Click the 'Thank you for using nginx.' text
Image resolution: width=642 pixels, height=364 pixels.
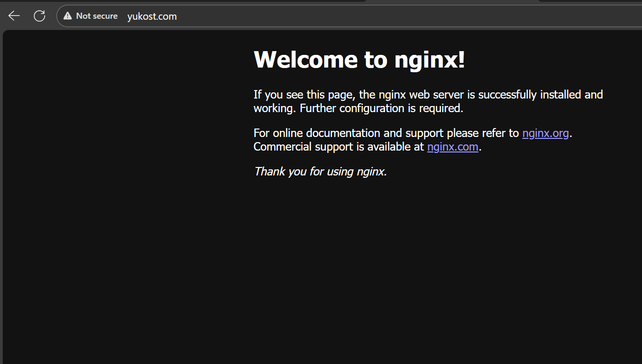click(320, 172)
